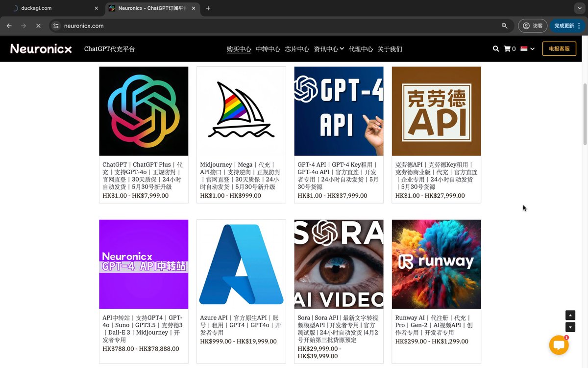Open the 访客 profile chip
This screenshot has height=368, width=588.
pos(533,26)
